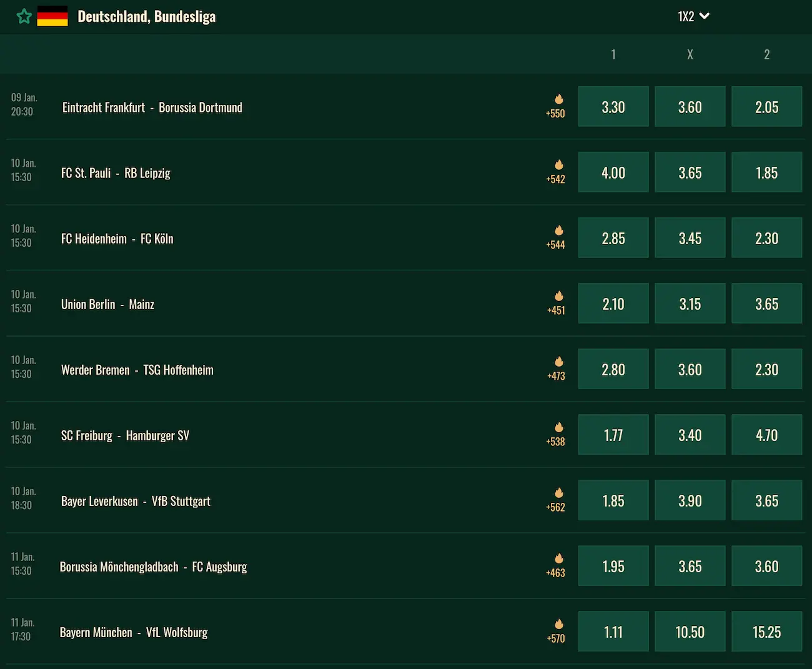Select the fire boost icon for FC St. Pauli game

coord(558,166)
